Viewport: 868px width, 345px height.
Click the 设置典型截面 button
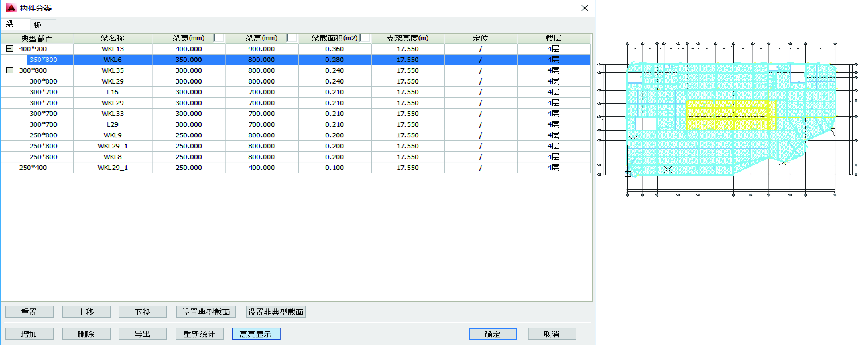coord(206,312)
